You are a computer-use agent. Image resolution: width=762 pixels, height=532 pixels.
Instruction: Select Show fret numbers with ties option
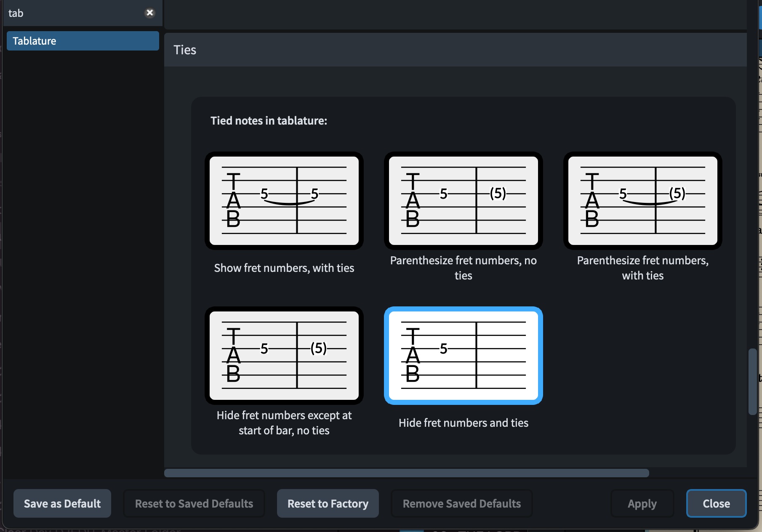click(x=284, y=201)
